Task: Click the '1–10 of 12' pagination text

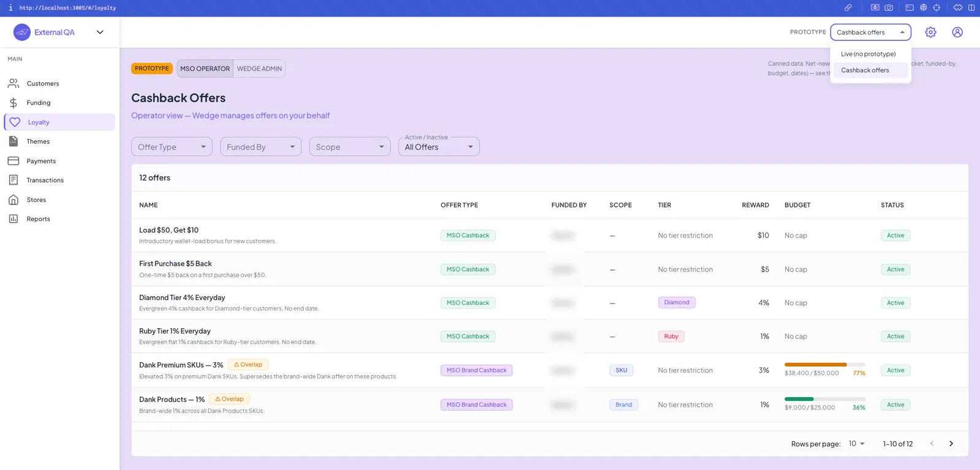Action: (898, 444)
